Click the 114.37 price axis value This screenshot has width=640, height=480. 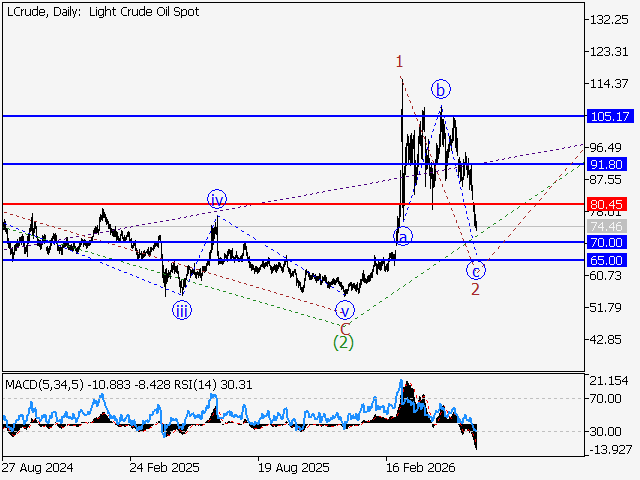point(609,84)
